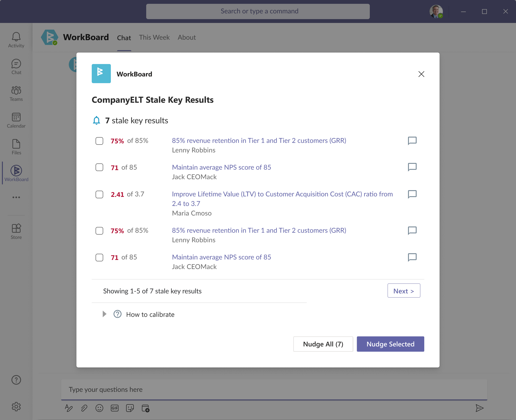Close the WorkBoard stale key results dialog

point(421,74)
